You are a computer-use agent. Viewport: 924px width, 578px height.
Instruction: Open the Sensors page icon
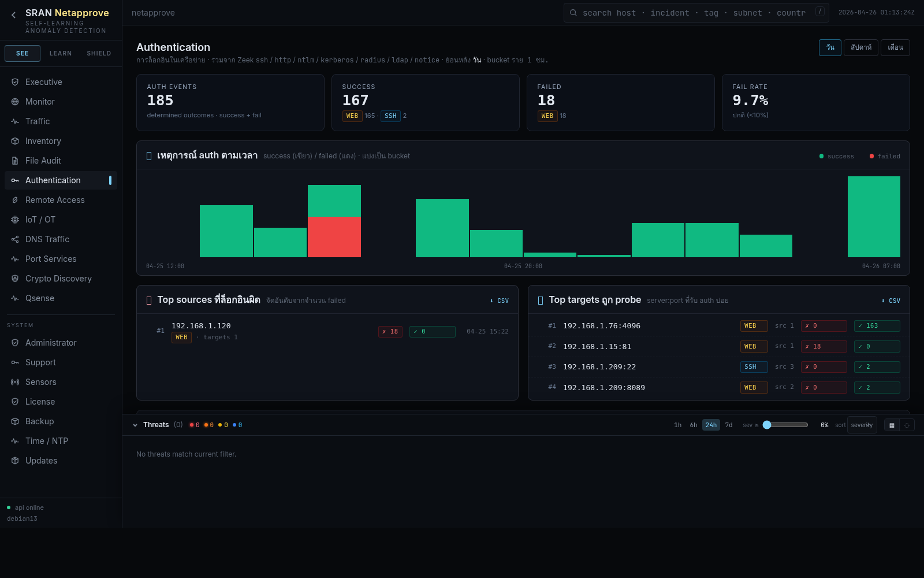(15, 382)
